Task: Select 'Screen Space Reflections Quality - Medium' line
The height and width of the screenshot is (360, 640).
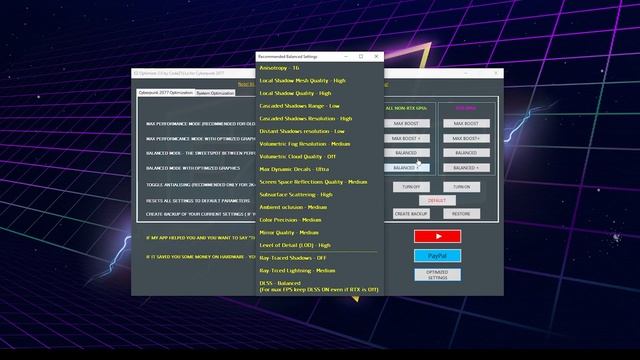Action: pos(313,182)
